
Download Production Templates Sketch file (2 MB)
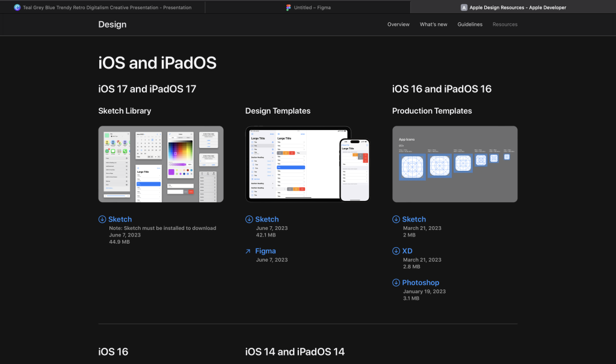click(414, 220)
